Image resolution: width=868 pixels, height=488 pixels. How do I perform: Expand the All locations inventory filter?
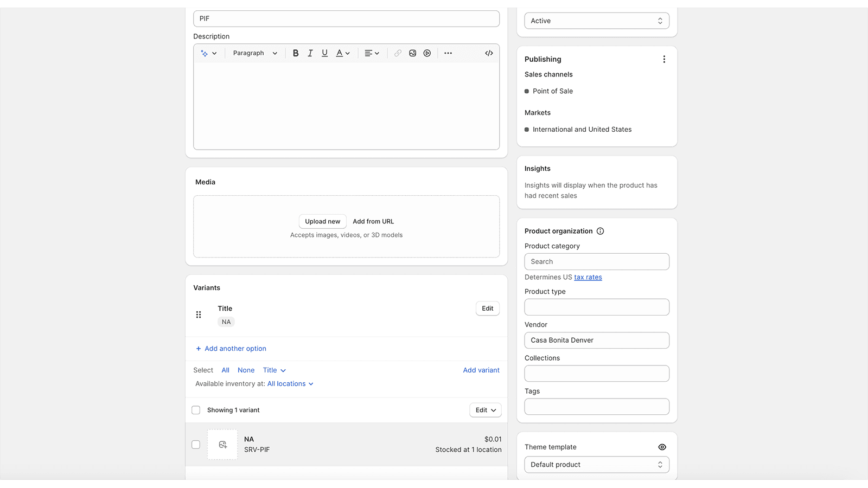(x=290, y=384)
